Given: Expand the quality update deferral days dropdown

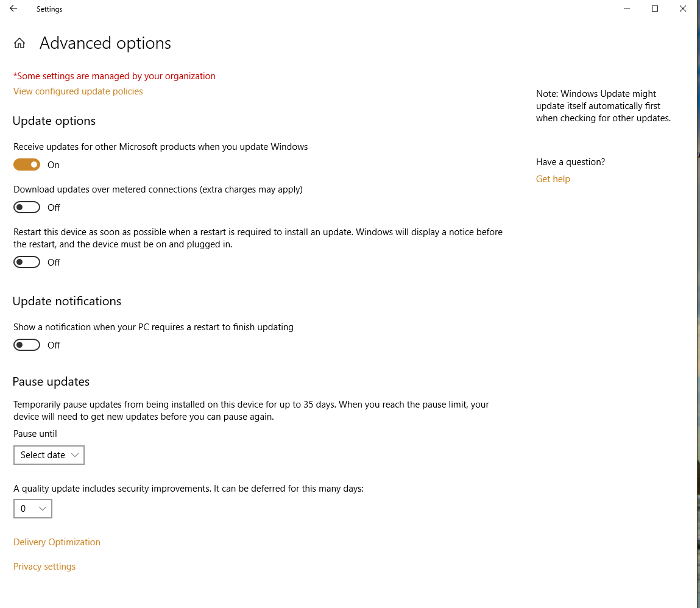Looking at the screenshot, I should [33, 509].
